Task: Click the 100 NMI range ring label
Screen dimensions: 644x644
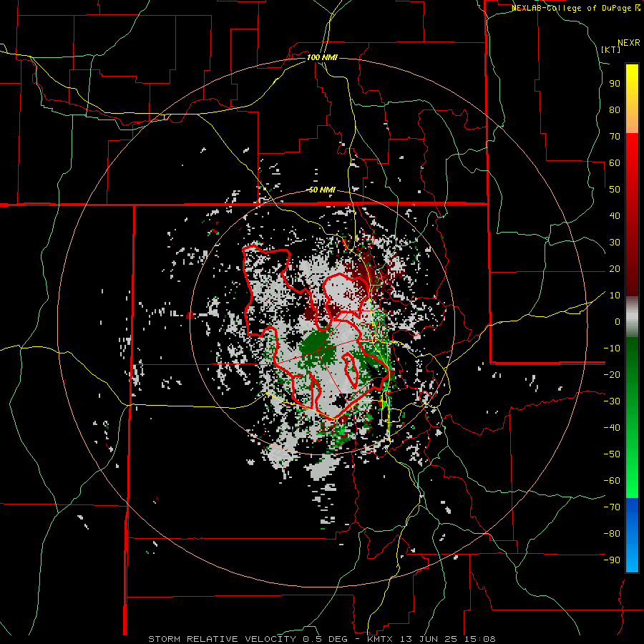Action: point(322,57)
